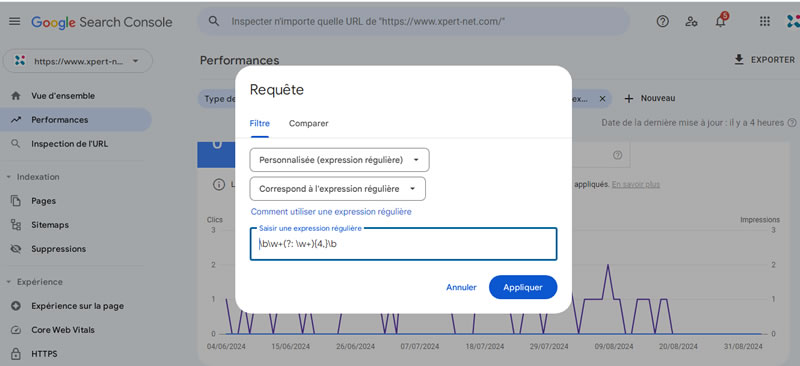Open the Correspond à l'expression régulière dropdown

pos(337,189)
